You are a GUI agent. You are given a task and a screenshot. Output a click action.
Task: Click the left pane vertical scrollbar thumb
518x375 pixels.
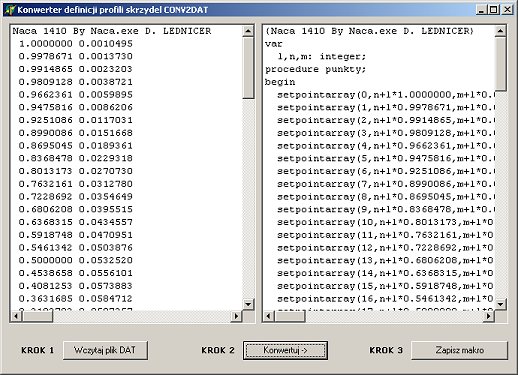[x=248, y=68]
